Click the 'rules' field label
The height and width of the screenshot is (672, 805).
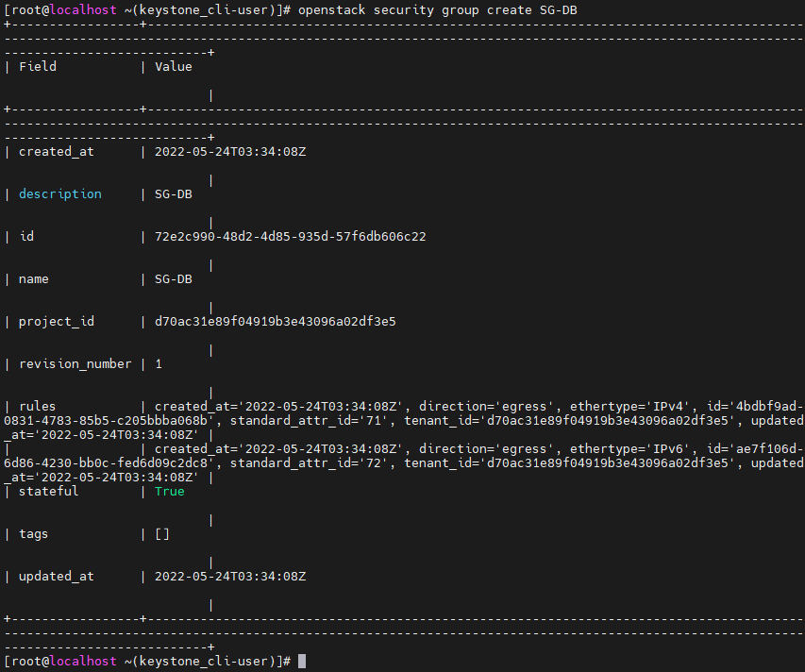pos(38,407)
